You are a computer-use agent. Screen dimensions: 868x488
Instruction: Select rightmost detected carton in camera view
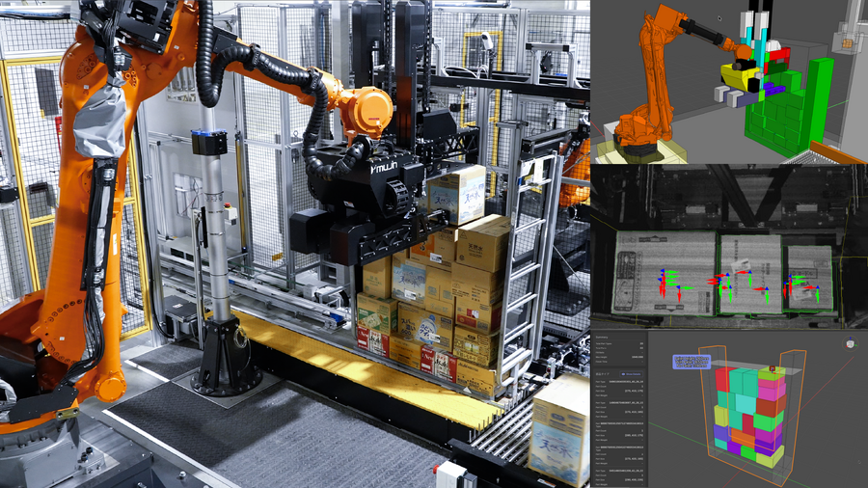(809, 279)
